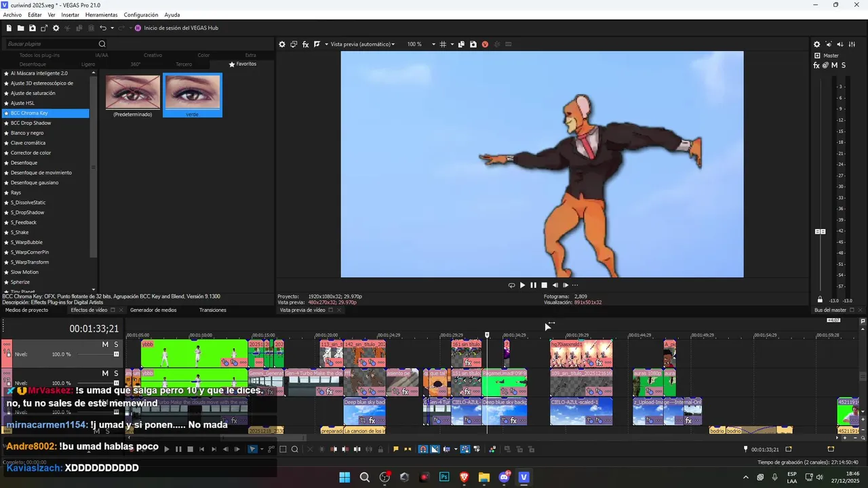Toggle loop playback in preview controls
The height and width of the screenshot is (488, 868).
pyautogui.click(x=511, y=285)
